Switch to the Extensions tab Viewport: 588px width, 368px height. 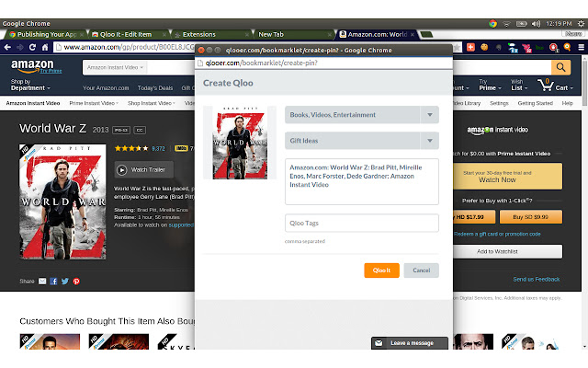(211, 35)
